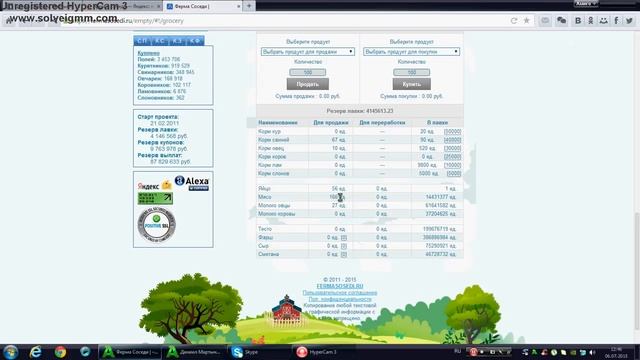
Task: Open the FERMASOSEDI.RU footer link
Action: (x=340, y=286)
